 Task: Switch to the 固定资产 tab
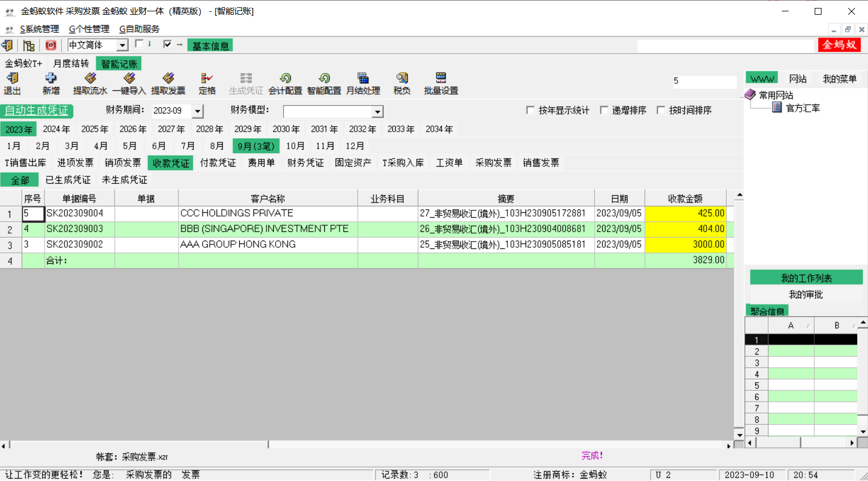(353, 163)
